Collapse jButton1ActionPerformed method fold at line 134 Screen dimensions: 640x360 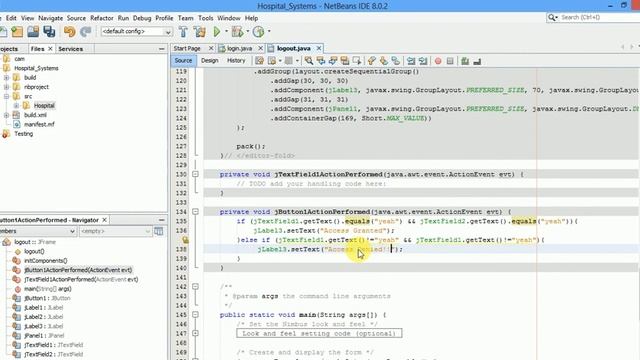click(195, 212)
